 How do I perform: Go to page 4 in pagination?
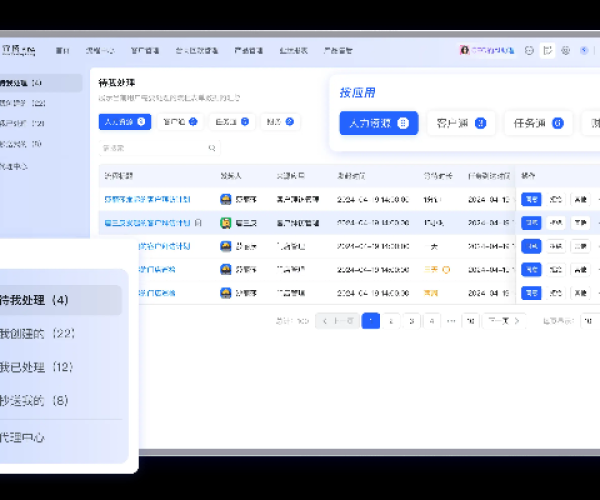(432, 321)
